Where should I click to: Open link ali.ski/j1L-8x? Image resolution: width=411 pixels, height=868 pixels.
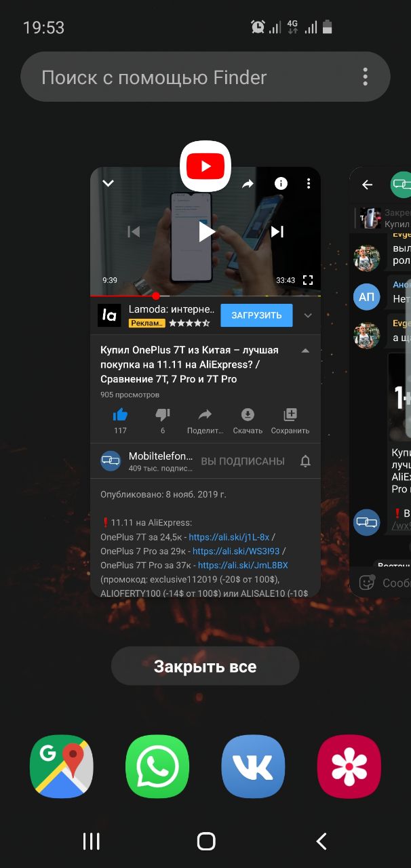tap(229, 536)
